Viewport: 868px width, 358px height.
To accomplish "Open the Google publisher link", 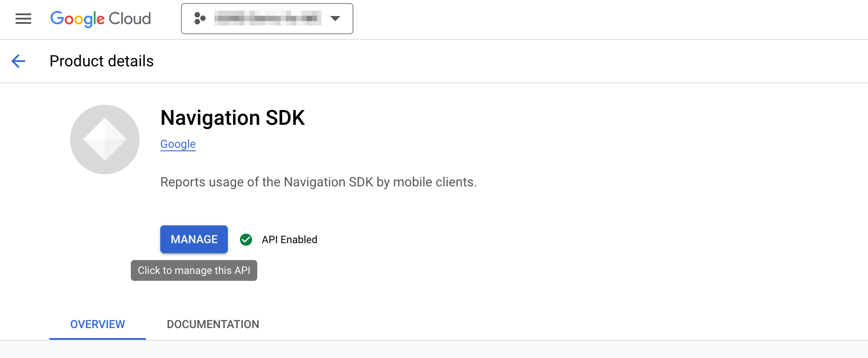I will [x=178, y=144].
